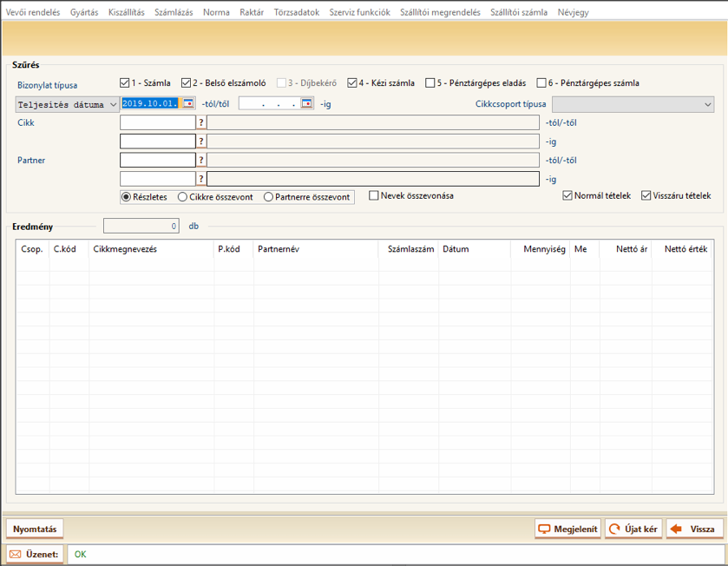
Task: Click the Üzenet envelope icon
Action: pos(16,555)
